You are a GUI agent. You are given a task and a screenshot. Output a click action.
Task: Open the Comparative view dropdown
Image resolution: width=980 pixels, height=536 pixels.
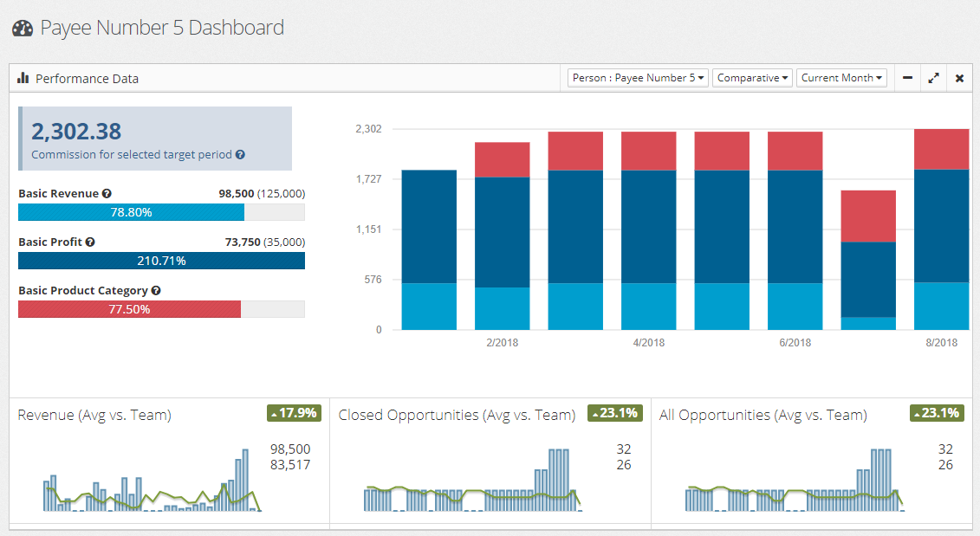752,77
